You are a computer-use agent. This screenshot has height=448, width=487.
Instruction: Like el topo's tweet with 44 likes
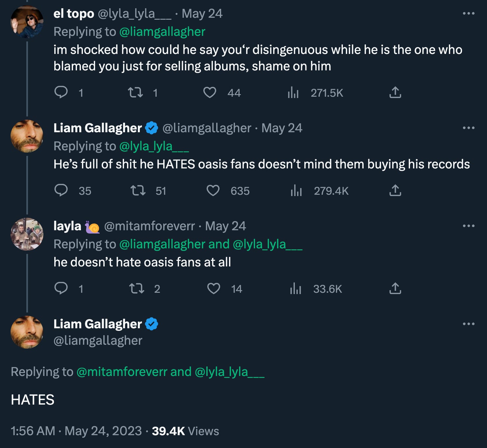point(210,92)
